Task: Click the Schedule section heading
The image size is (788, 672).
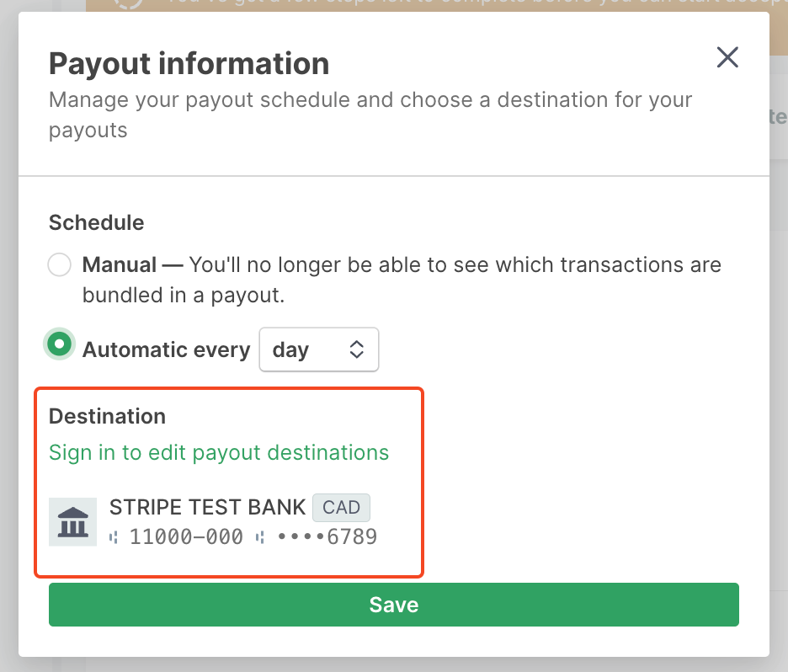Action: click(96, 222)
